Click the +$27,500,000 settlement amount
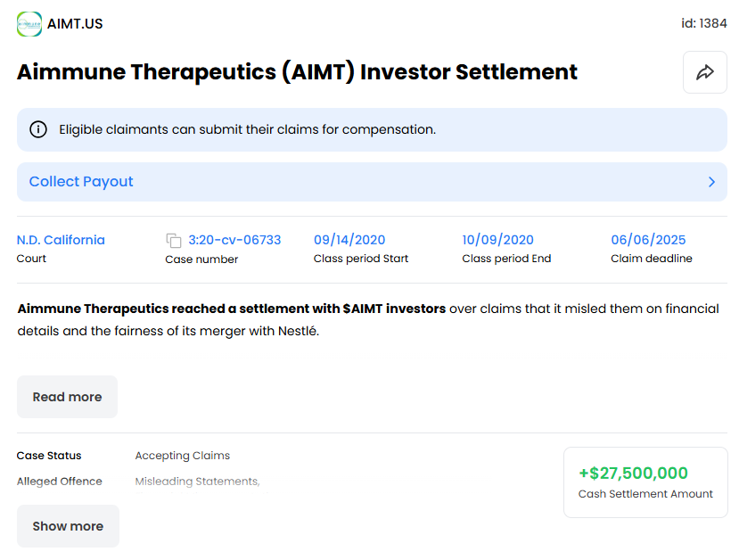 pyautogui.click(x=634, y=473)
